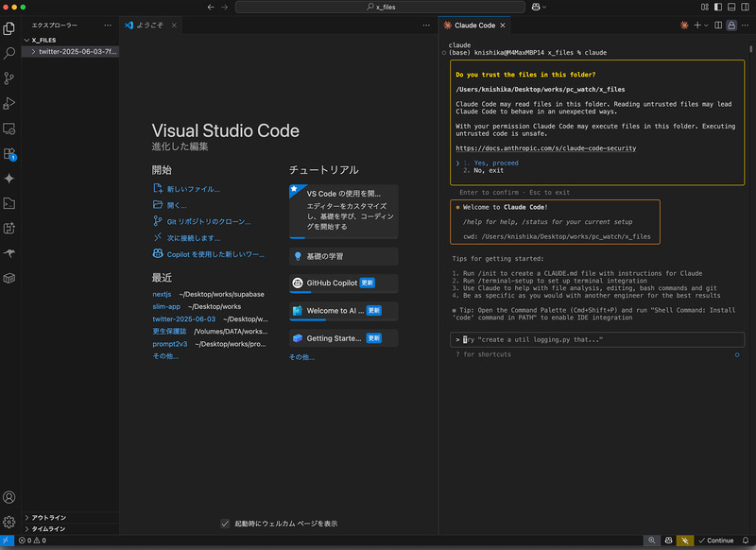The width and height of the screenshot is (756, 550).
Task: Open the Extensions view
Action: tap(9, 153)
